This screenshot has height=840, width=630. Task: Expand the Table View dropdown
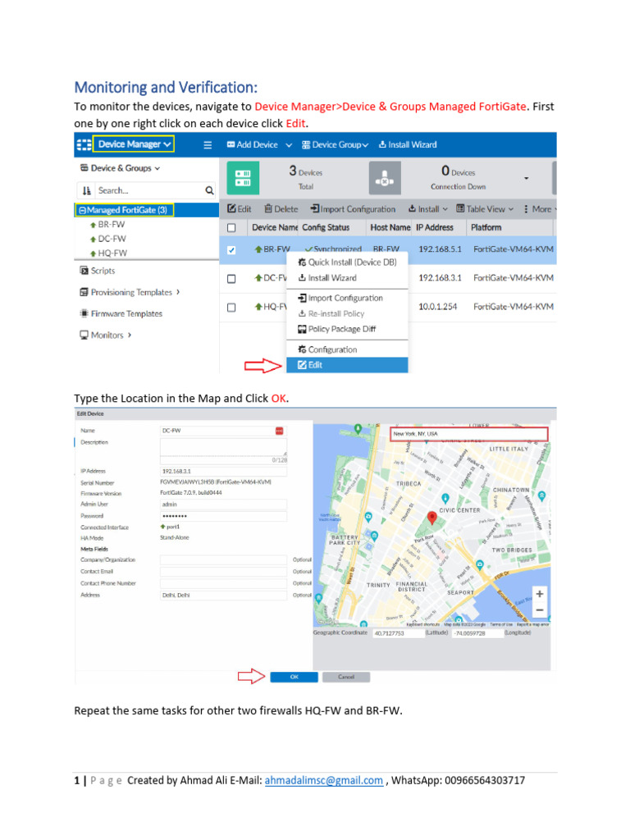click(x=485, y=209)
